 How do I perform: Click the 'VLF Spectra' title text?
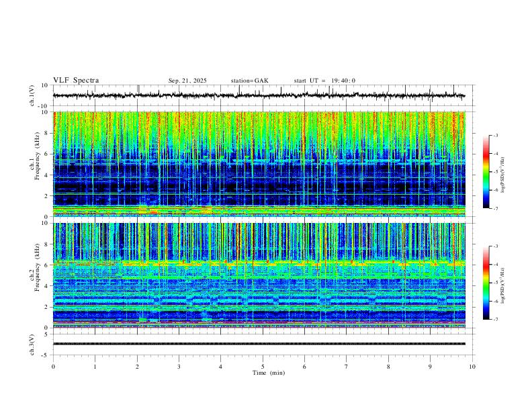pyautogui.click(x=76, y=81)
